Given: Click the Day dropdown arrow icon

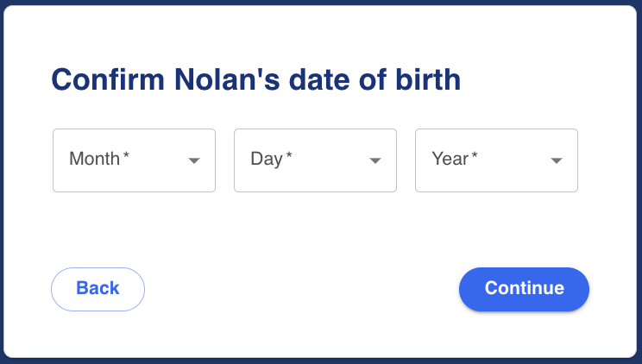Looking at the screenshot, I should [375, 160].
